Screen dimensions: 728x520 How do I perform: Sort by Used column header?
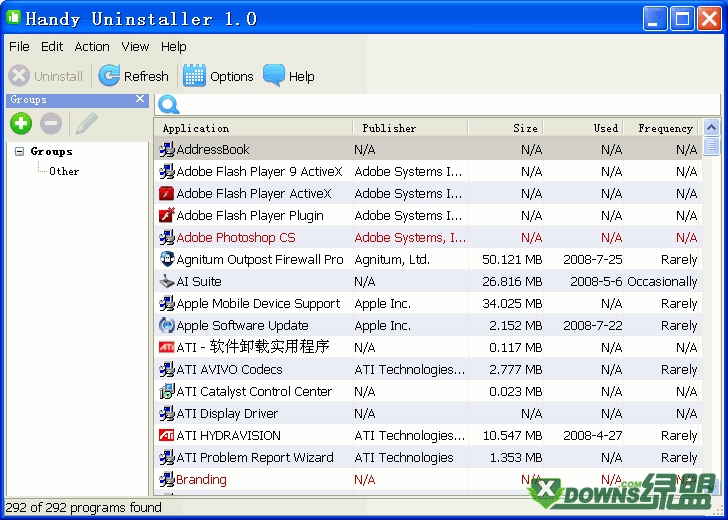click(x=584, y=128)
